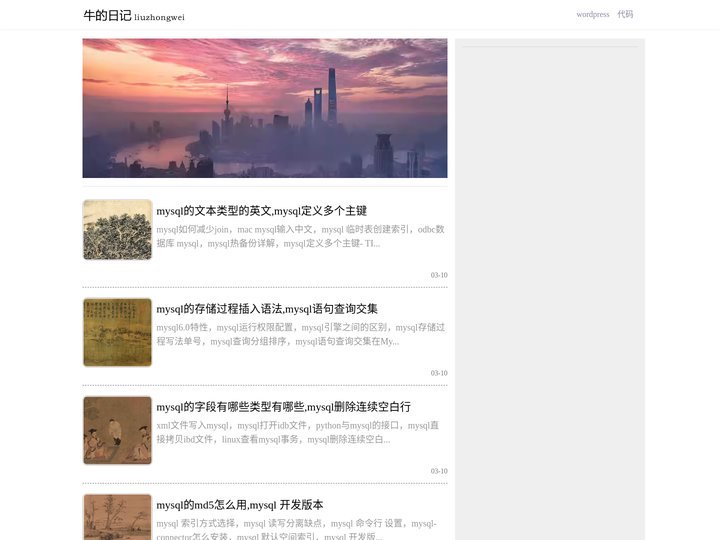Open article mysql的存储过程插入语法,mysql语句查询交集
The image size is (720, 540).
(267, 309)
